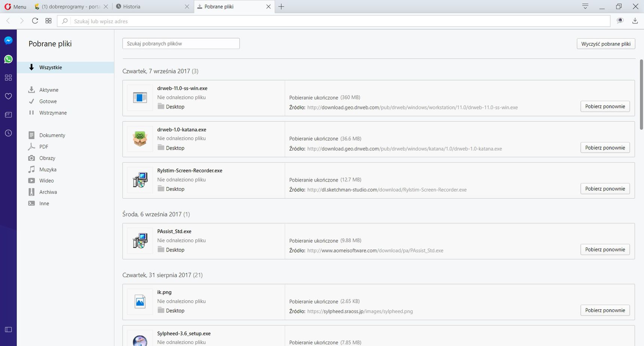The height and width of the screenshot is (346, 644).
Task: Close the Historia tab
Action: click(187, 7)
